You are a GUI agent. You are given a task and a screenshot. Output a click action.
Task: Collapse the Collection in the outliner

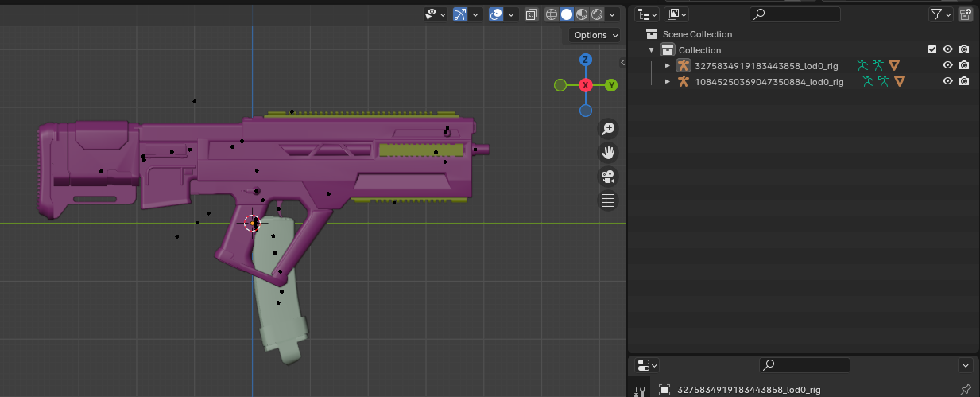tap(652, 49)
